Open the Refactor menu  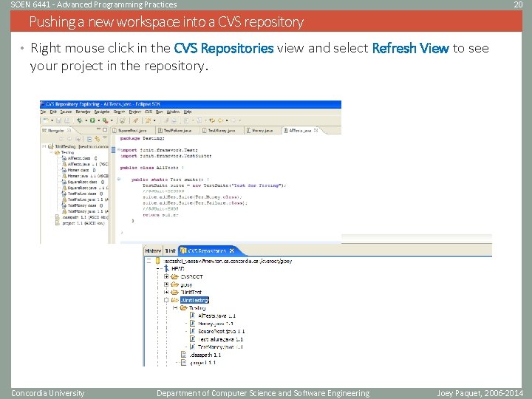click(83, 112)
